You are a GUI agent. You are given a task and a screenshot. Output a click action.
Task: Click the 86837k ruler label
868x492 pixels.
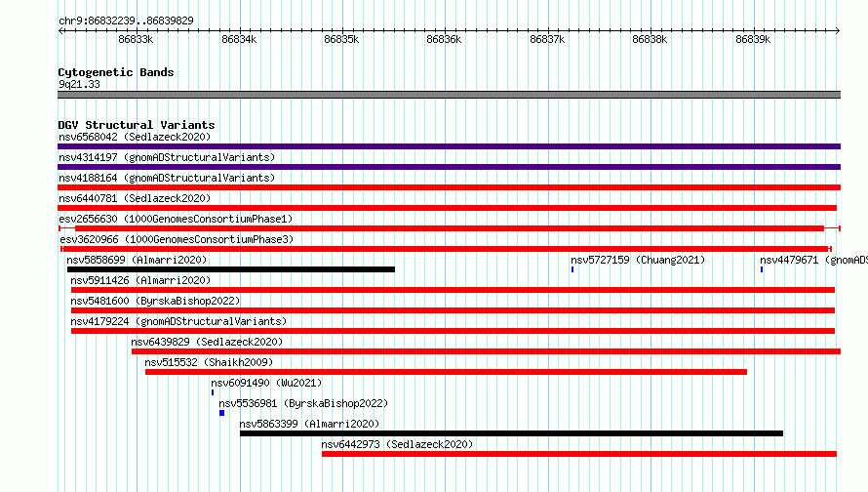tap(547, 39)
